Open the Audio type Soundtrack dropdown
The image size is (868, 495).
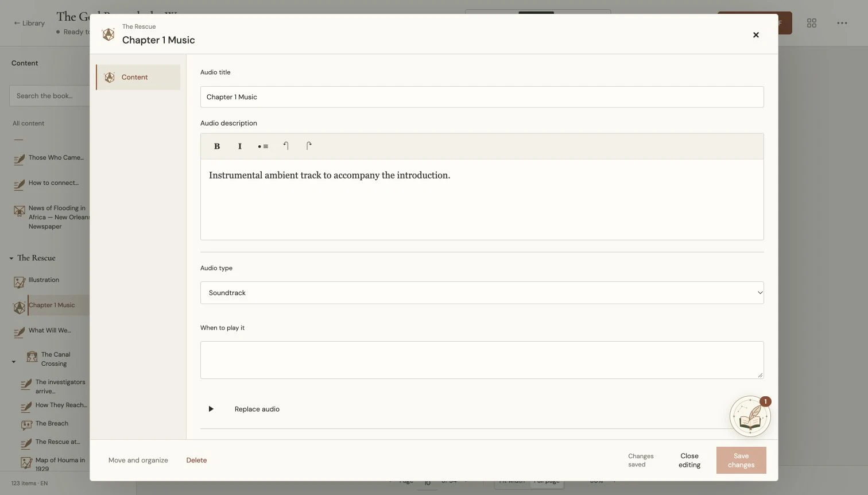(x=482, y=293)
